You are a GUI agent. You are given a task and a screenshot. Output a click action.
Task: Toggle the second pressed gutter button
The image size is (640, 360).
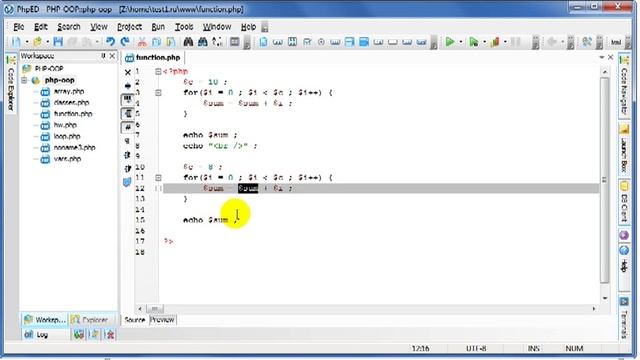point(128,113)
